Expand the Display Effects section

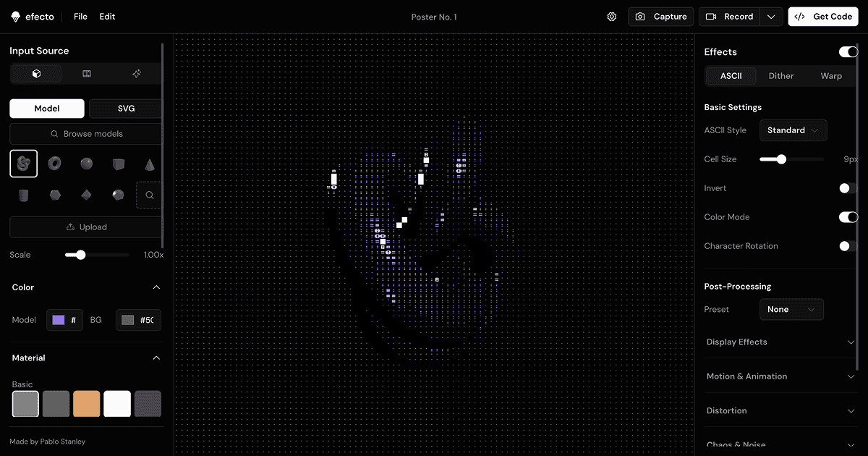tap(780, 342)
